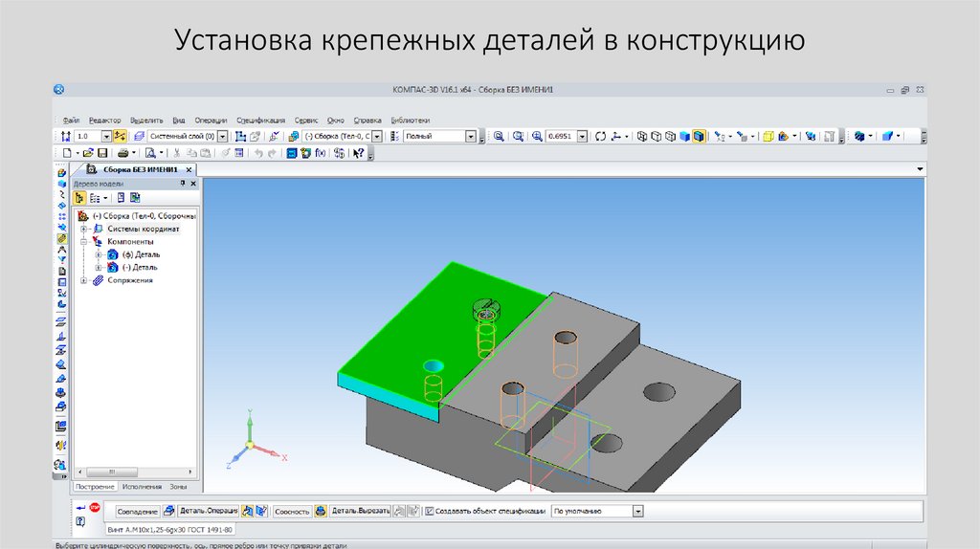Select shaded with edges display mode
The image size is (980, 549).
click(x=700, y=137)
